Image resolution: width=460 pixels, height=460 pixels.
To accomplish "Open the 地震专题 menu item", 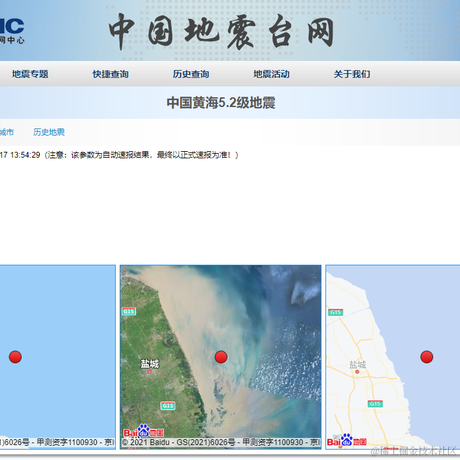I will tap(30, 74).
